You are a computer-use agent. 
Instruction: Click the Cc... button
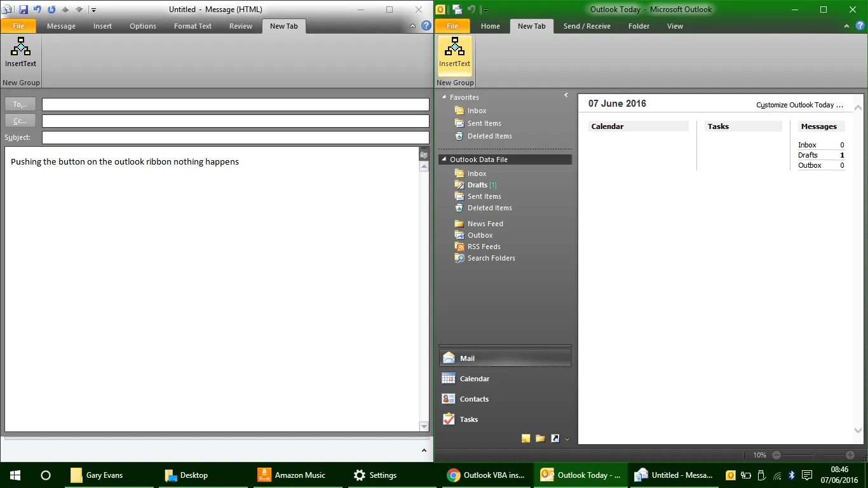click(x=20, y=121)
